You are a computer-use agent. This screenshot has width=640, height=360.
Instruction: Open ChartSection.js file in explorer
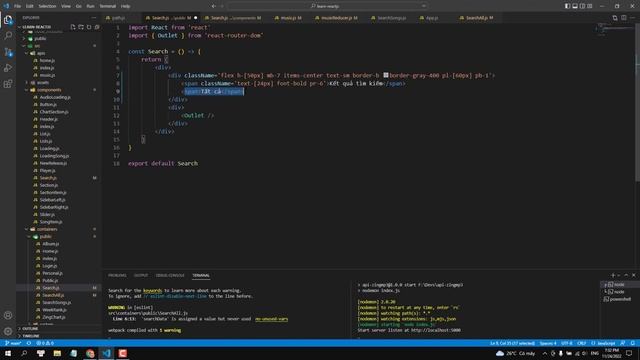[53, 112]
